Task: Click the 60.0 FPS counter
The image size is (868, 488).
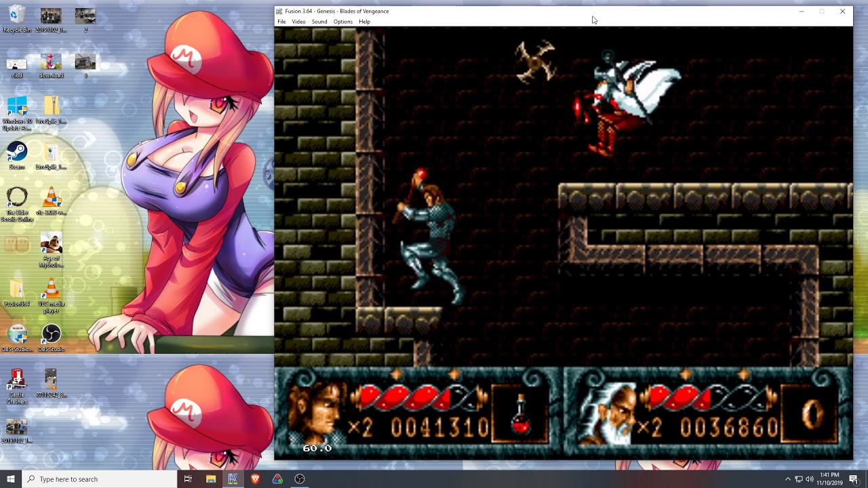Action: 317,448
